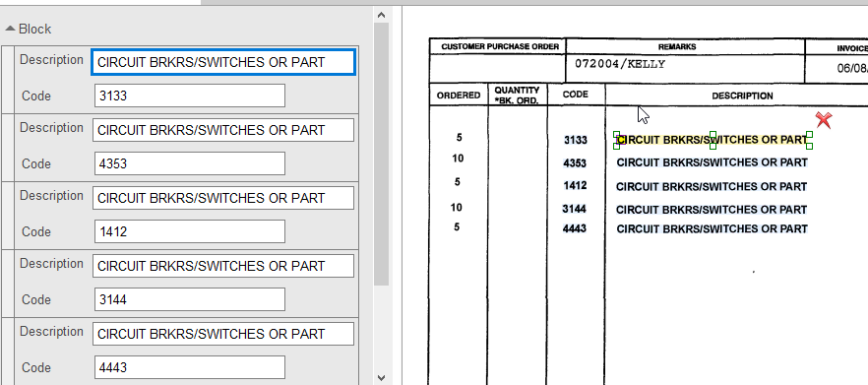Click the scroll down arrow of left panel
The image size is (868, 385).
click(x=381, y=378)
